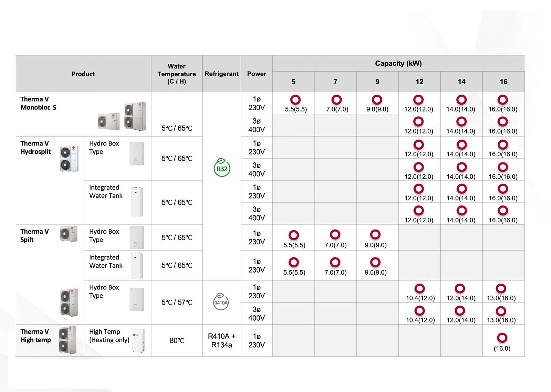Click the Refrigerant column header
Image resolution: width=551 pixels, height=392 pixels.
(x=221, y=74)
